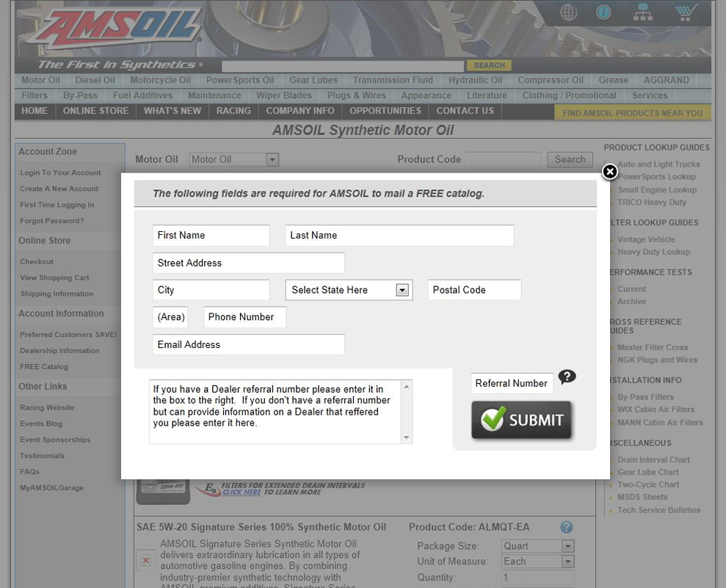
Task: Click the globe icon in the header
Action: (x=569, y=12)
